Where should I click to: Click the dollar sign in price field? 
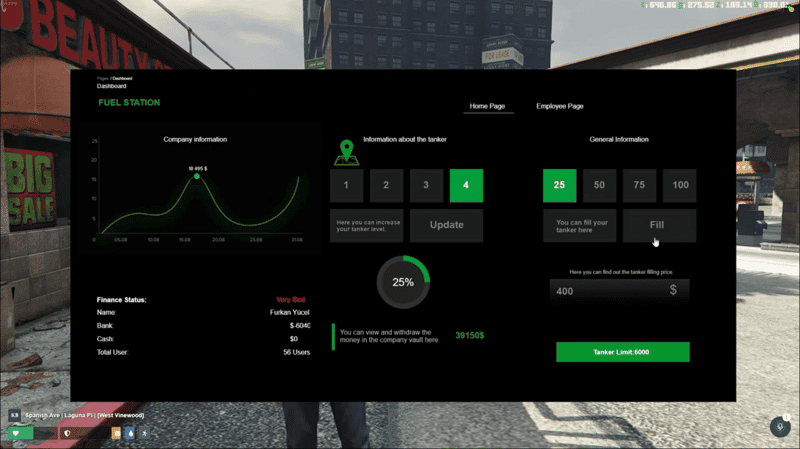pyautogui.click(x=673, y=290)
